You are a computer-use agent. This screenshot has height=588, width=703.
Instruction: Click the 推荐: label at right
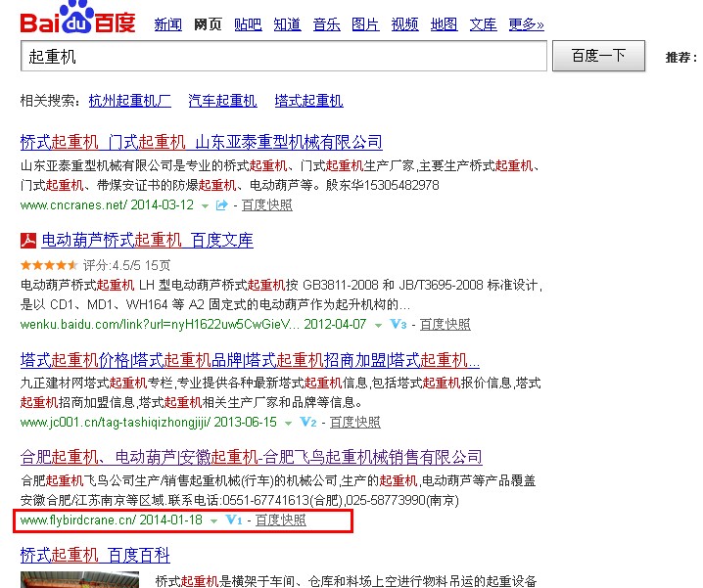(681, 58)
